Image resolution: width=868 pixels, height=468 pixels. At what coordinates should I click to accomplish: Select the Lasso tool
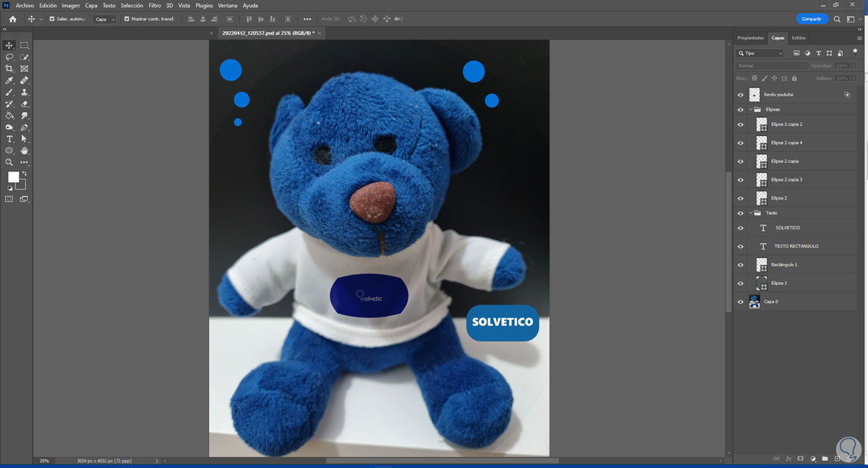click(x=9, y=56)
